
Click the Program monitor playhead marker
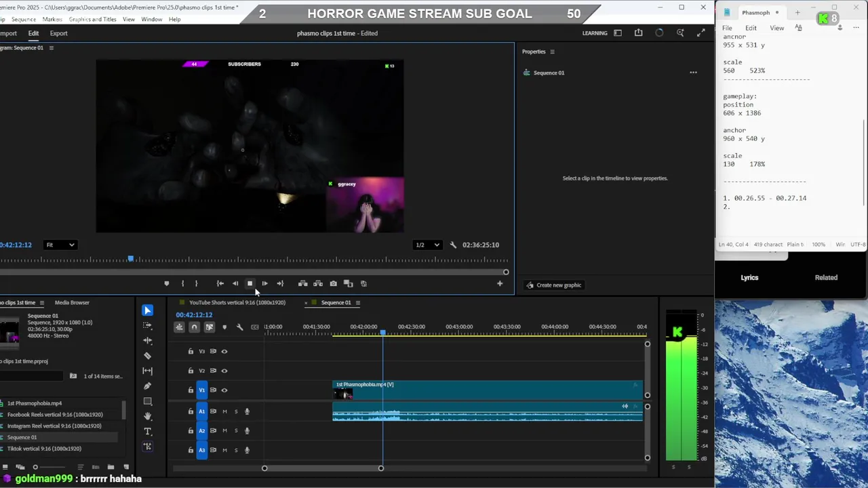point(131,259)
